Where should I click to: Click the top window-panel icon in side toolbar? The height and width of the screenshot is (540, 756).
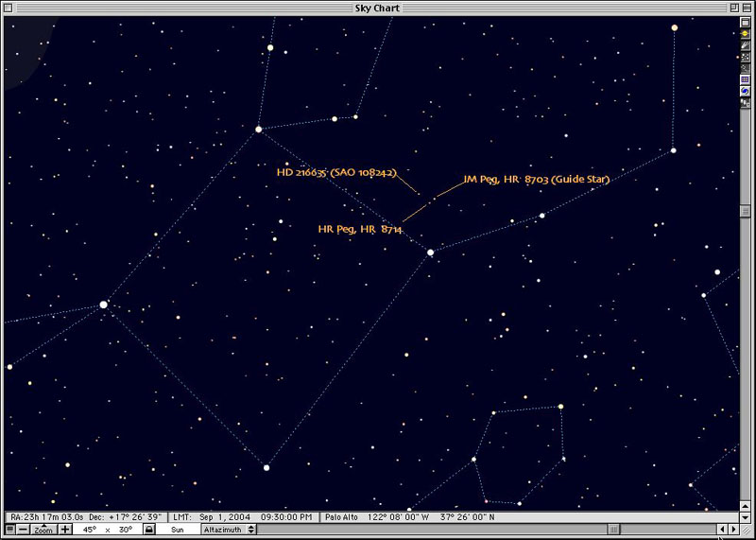tap(745, 23)
